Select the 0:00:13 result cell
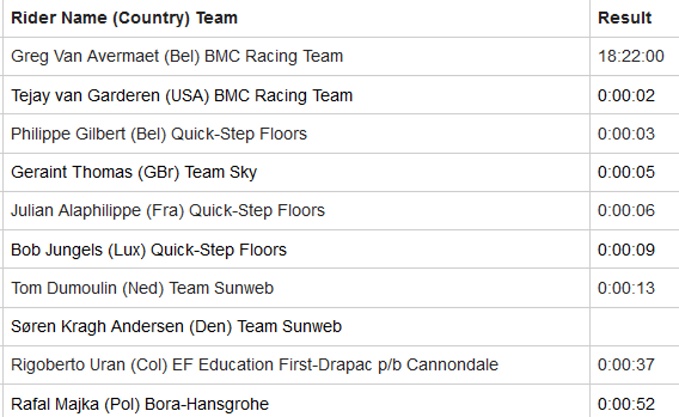Viewport: 679px width, 417px height. 627,288
